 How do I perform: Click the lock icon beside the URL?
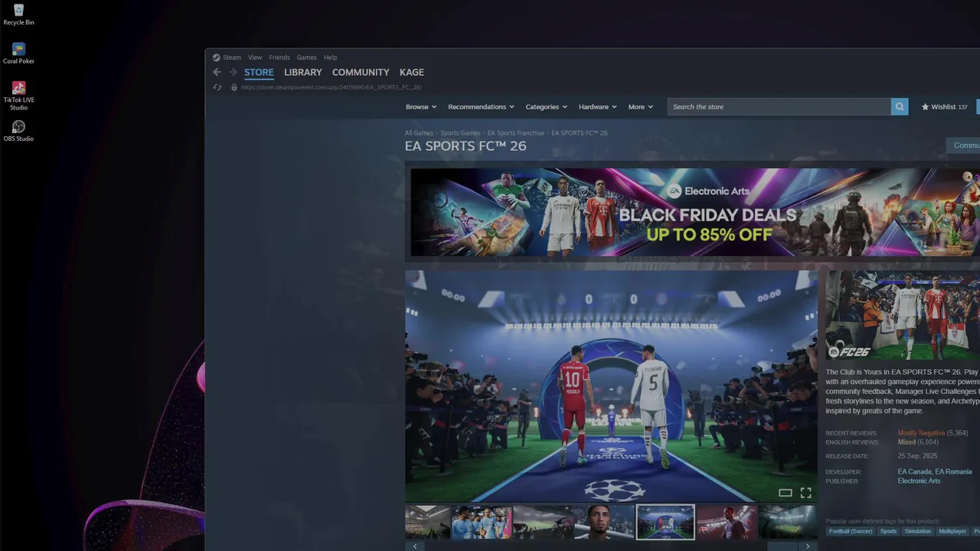click(234, 87)
